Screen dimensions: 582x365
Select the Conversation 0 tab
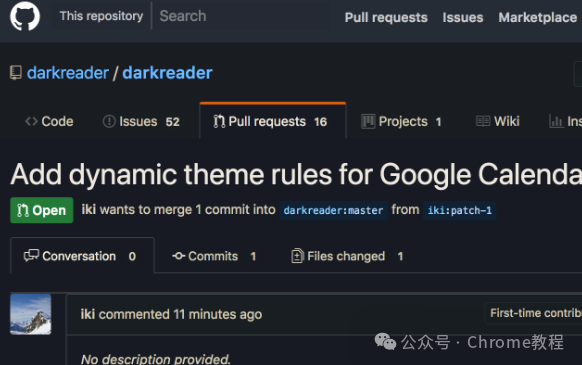pos(82,256)
